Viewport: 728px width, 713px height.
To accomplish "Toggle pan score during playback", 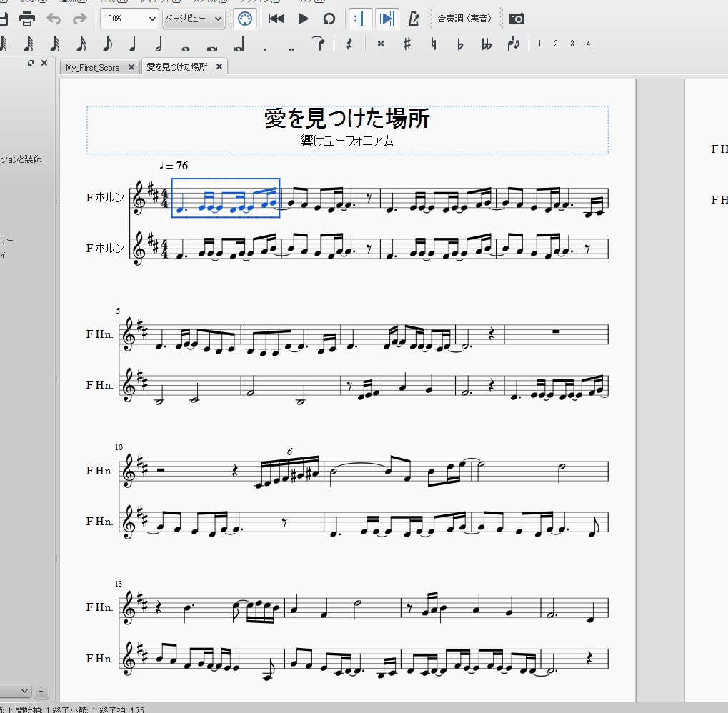I will pos(387,19).
